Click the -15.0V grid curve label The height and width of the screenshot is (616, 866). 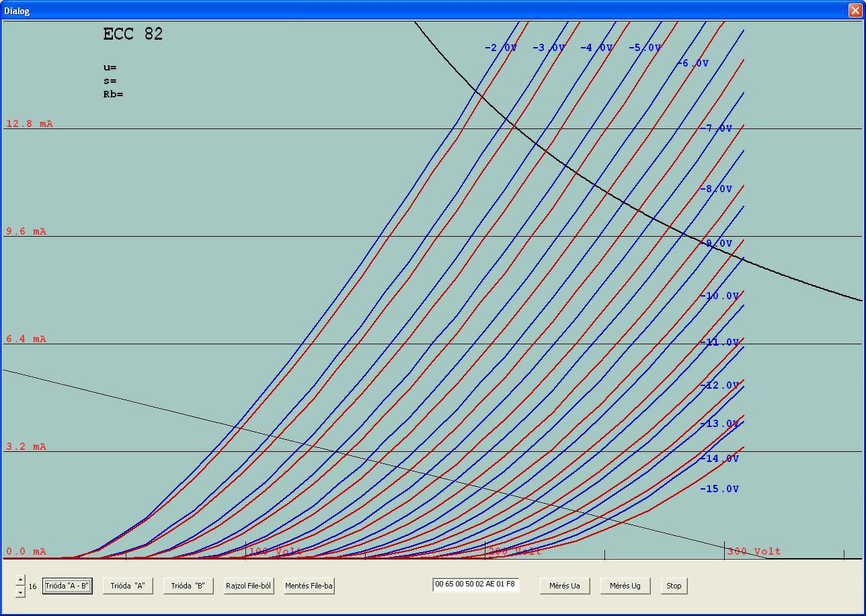[x=719, y=489]
